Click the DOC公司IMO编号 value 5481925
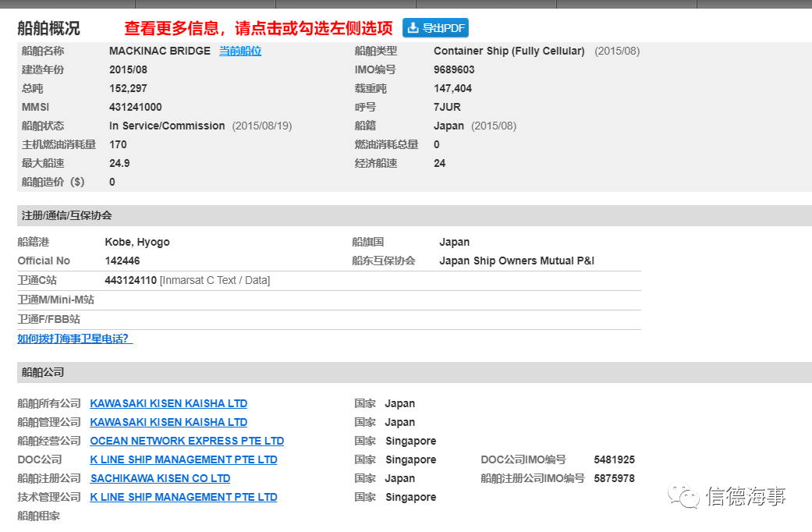The width and height of the screenshot is (812, 532). pos(614,459)
